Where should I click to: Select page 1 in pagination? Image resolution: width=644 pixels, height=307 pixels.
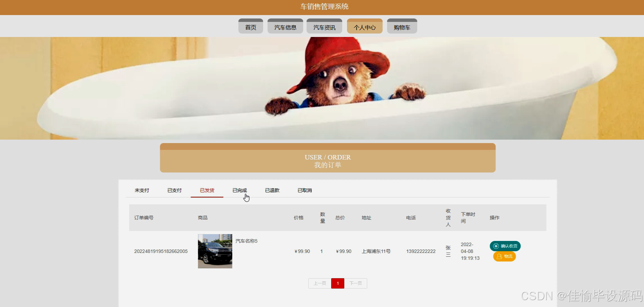pos(338,283)
